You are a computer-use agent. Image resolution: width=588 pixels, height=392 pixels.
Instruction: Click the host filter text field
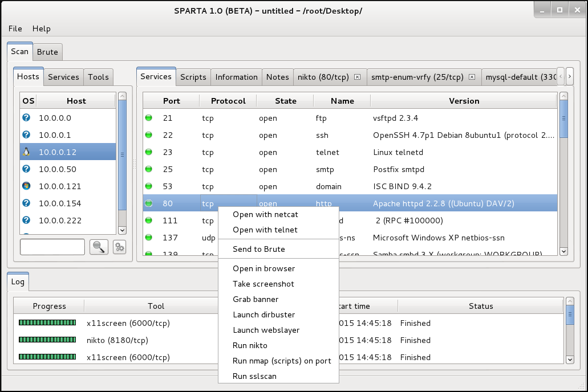(x=52, y=247)
